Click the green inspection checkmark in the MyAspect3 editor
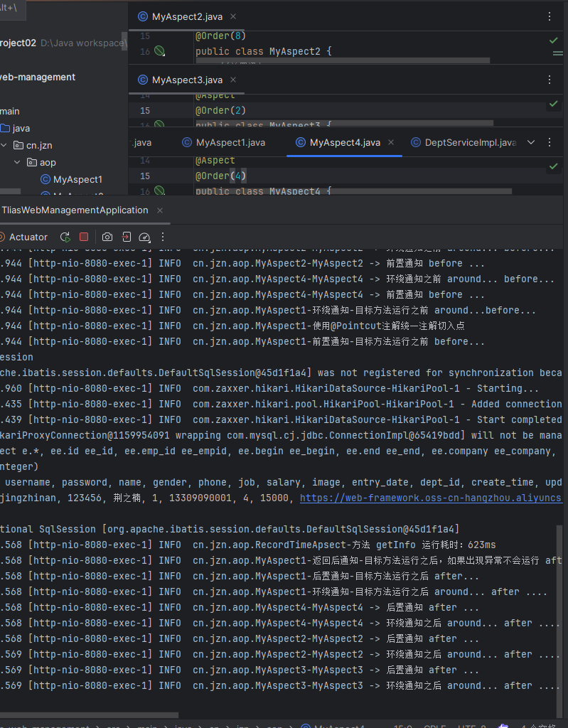568x728 pixels. [x=554, y=104]
